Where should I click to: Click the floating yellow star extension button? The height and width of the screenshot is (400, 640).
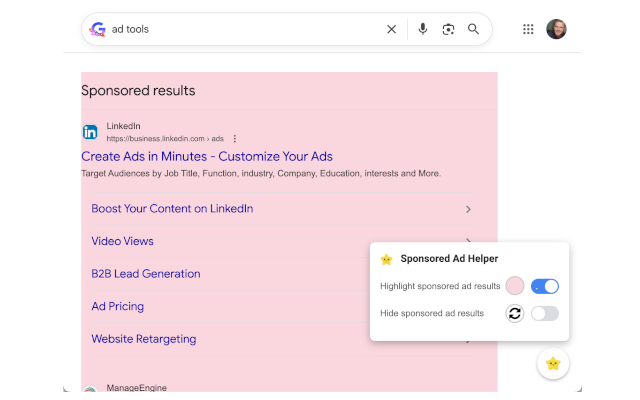[x=553, y=363]
